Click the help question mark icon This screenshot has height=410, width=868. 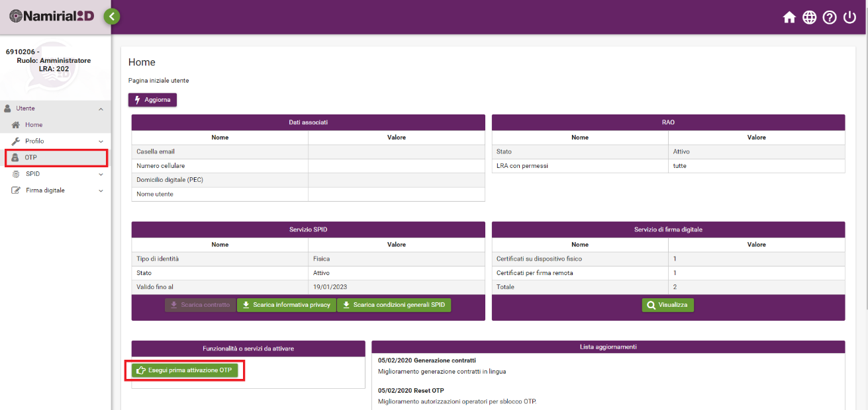point(830,18)
